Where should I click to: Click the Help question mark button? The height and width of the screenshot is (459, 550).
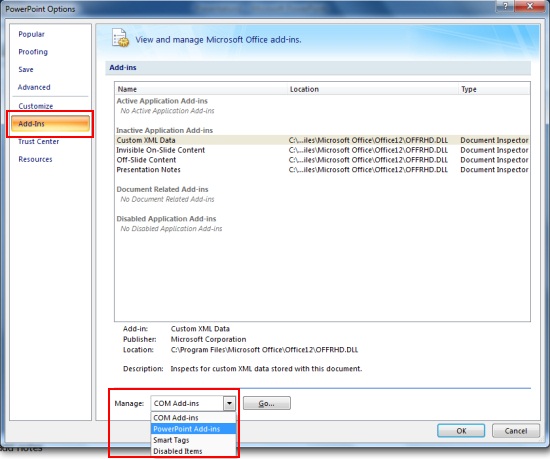(x=505, y=6)
